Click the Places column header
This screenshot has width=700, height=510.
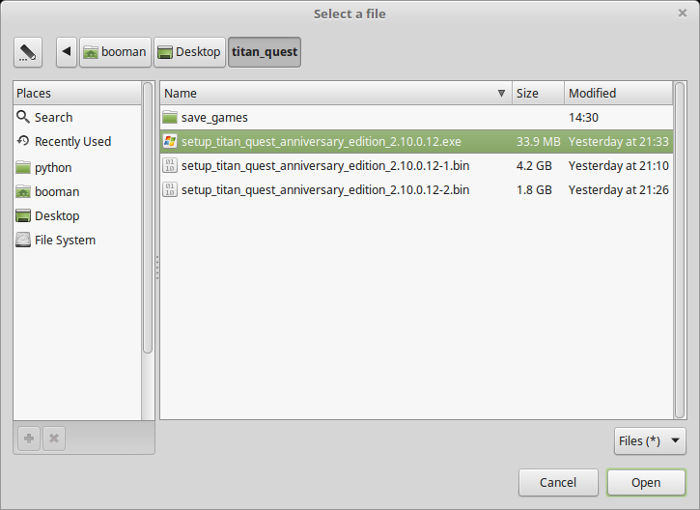[77, 93]
